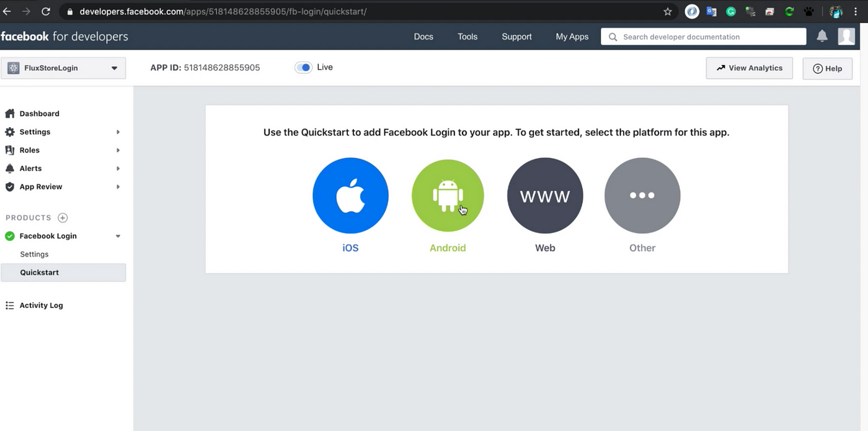
Task: Click the Alerts bell icon in sidebar
Action: pyautogui.click(x=9, y=168)
